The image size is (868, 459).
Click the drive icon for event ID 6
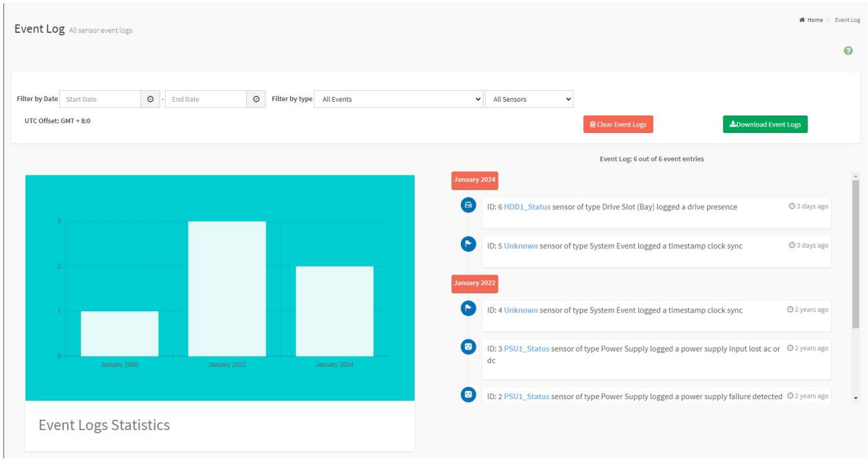click(x=468, y=206)
